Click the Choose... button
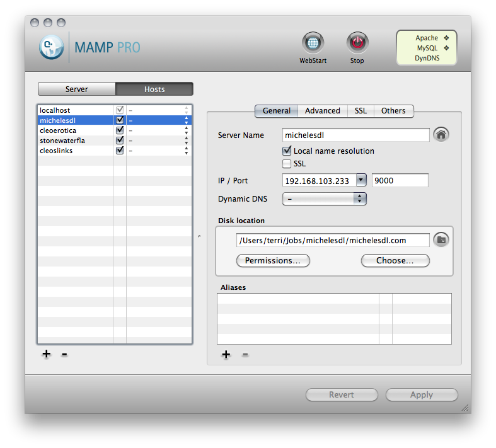Image resolution: width=496 pixels, height=448 pixels. (395, 261)
